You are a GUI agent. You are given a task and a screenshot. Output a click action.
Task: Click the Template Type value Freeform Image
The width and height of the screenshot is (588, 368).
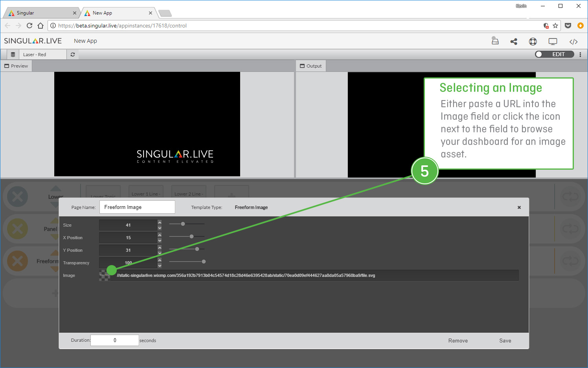point(251,207)
